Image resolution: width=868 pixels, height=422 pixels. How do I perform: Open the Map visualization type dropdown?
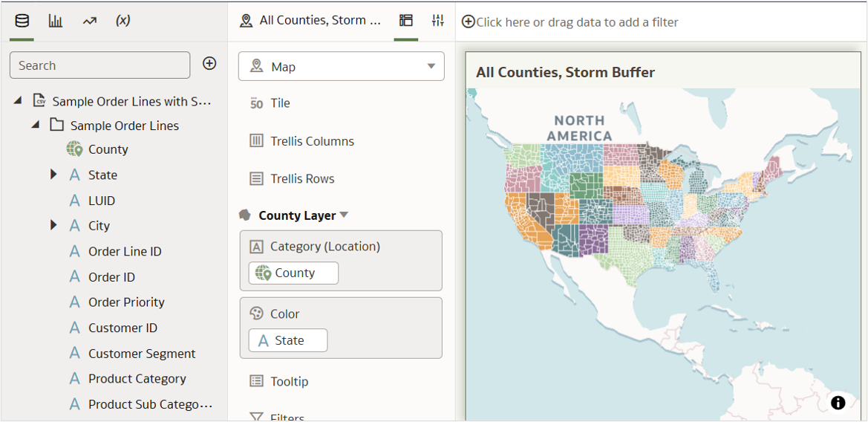click(341, 66)
